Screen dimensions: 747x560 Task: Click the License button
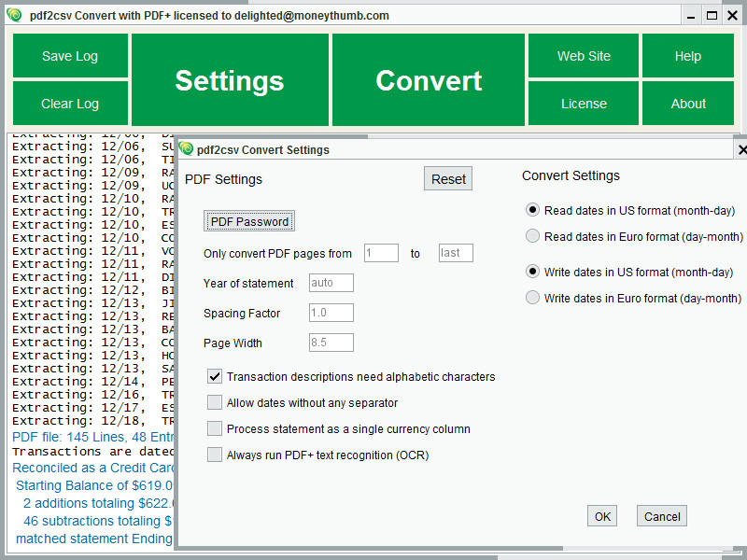pyautogui.click(x=584, y=104)
